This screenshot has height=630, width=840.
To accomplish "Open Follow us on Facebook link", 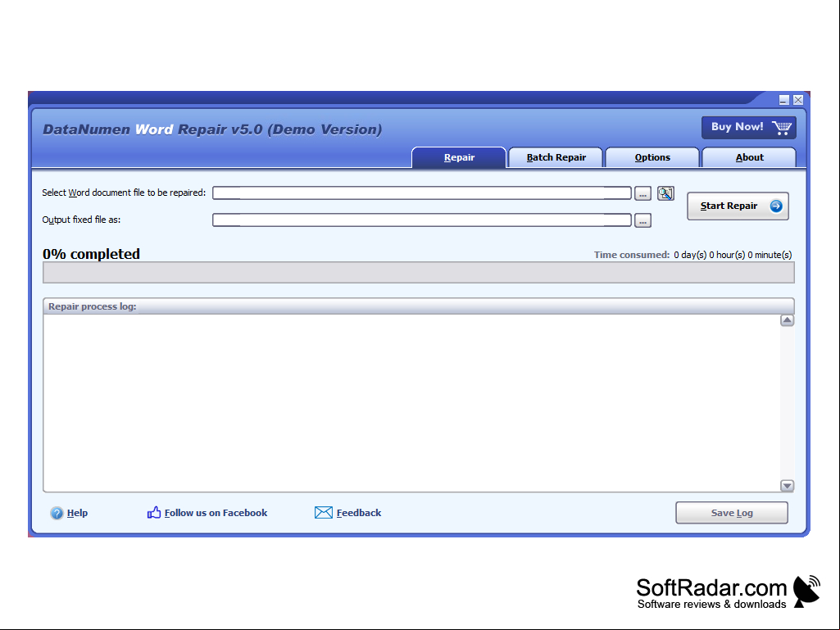I will pos(216,513).
